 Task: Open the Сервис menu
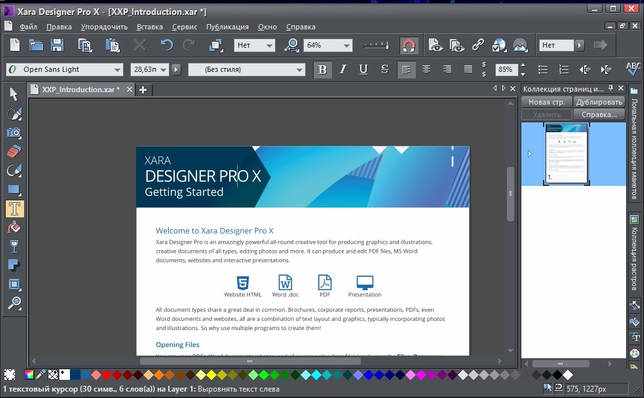184,27
